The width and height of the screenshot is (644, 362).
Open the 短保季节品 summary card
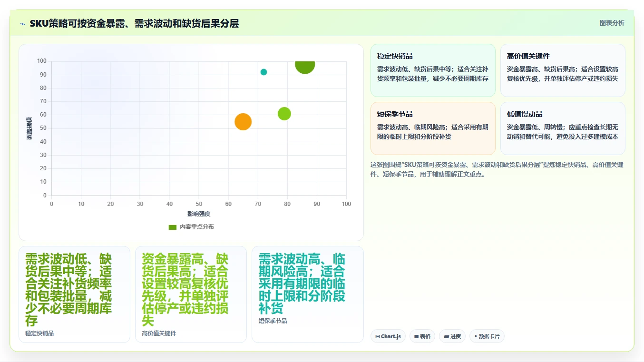433,128
